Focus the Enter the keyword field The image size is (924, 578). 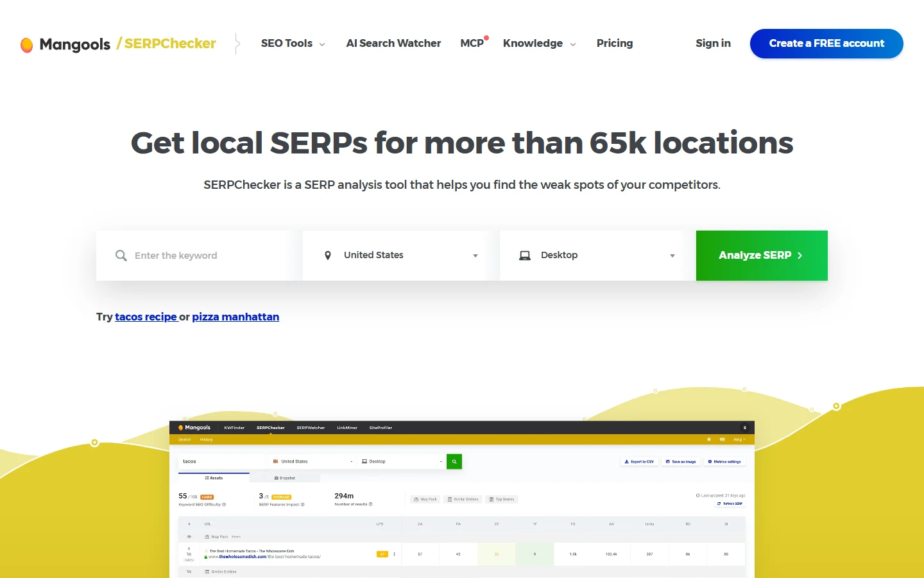point(199,256)
